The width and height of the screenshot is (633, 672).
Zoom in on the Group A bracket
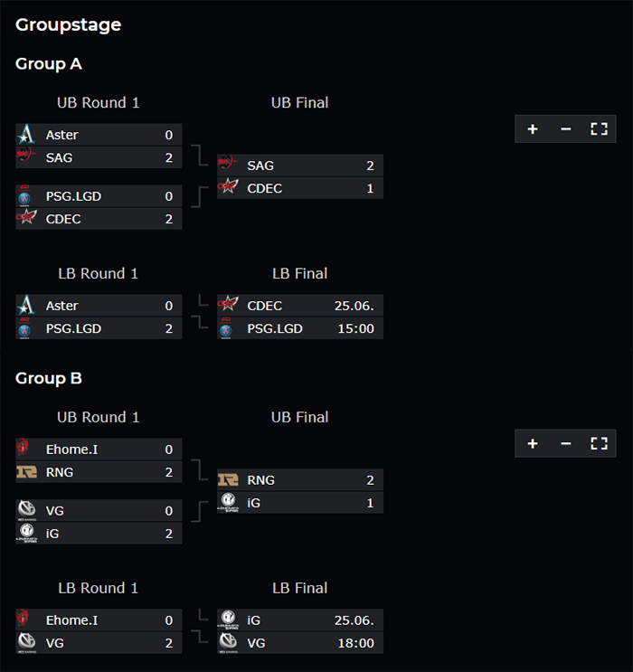tap(533, 129)
